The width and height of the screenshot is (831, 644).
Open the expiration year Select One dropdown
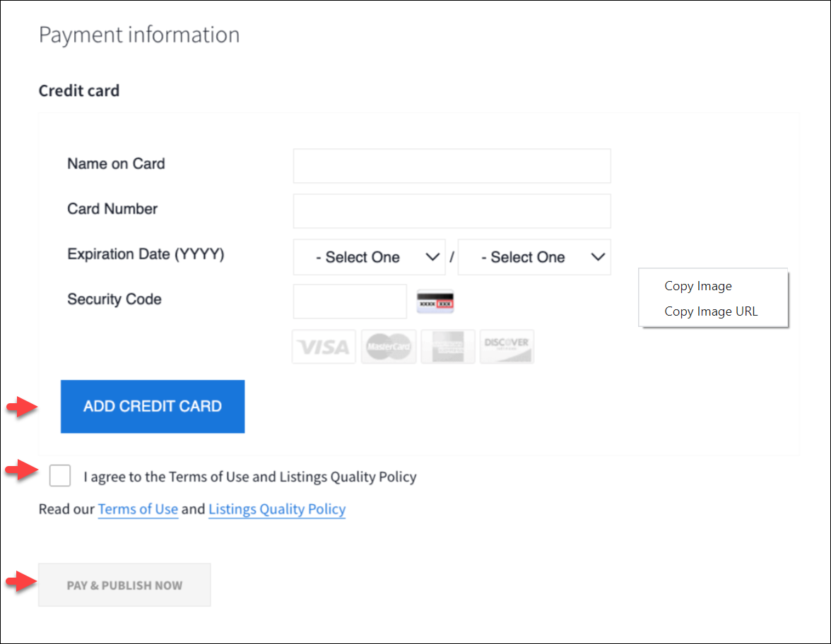pos(534,257)
